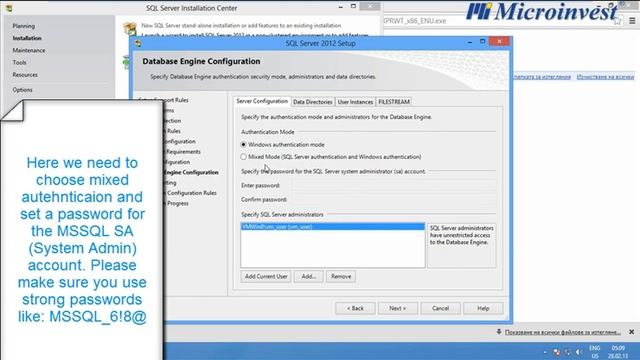Select Installation in Installation Center sidebar
This screenshot has width=640, height=360.
[27, 38]
